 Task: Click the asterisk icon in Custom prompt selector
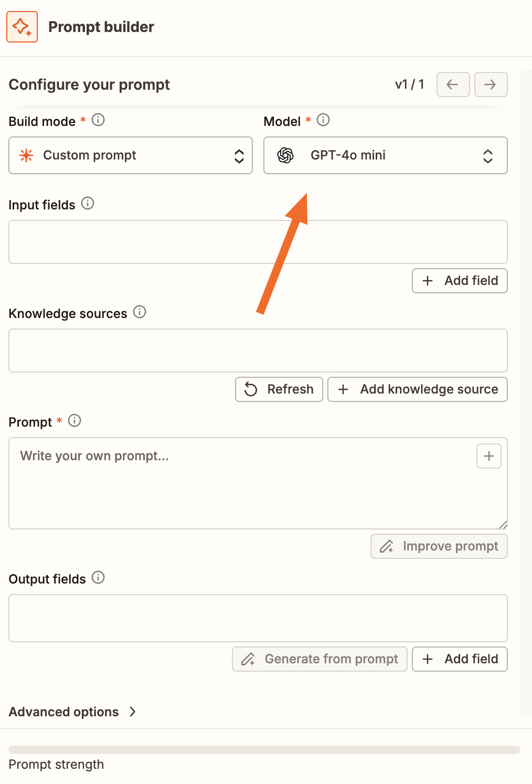(x=25, y=155)
